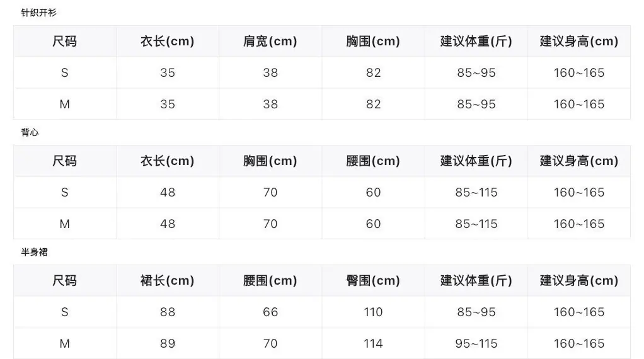Click 肩宽(cm) column header
Viewport: 644px width, 359px height.
(x=270, y=41)
